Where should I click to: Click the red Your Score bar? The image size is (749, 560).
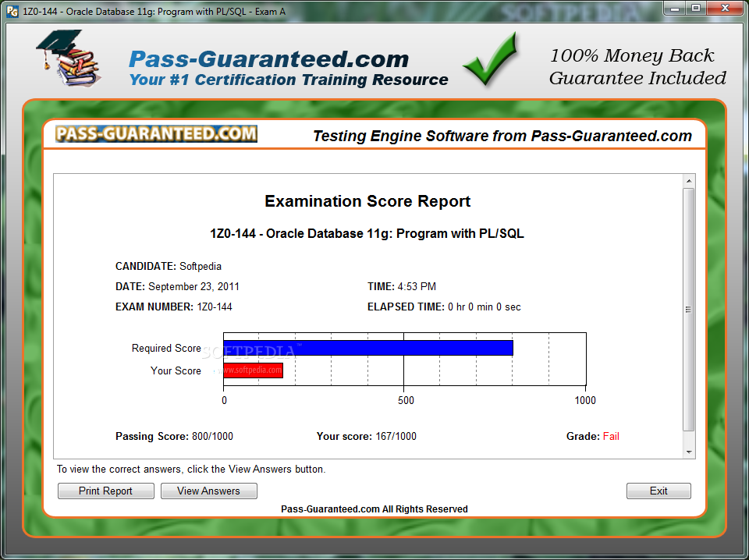(x=253, y=370)
